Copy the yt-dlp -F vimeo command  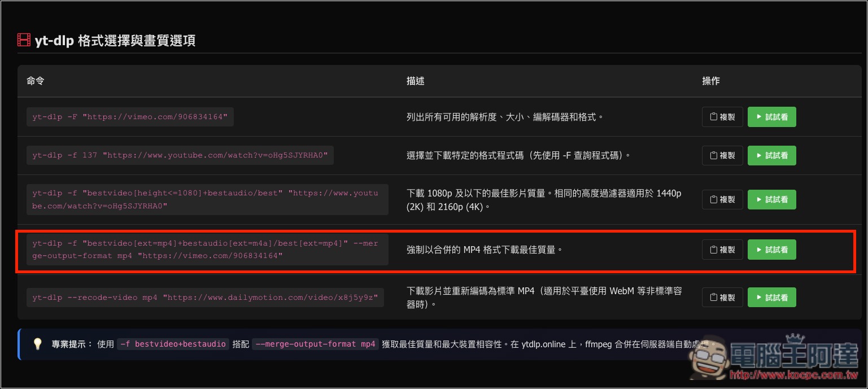coord(722,117)
